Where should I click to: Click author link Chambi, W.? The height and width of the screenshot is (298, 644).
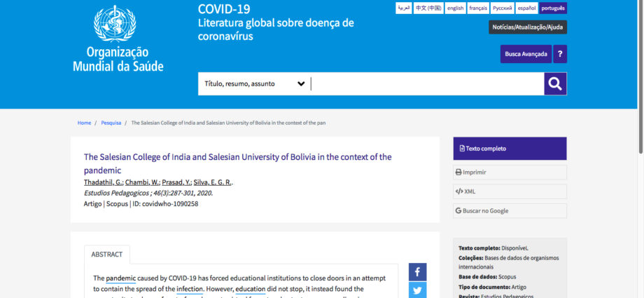point(142,182)
